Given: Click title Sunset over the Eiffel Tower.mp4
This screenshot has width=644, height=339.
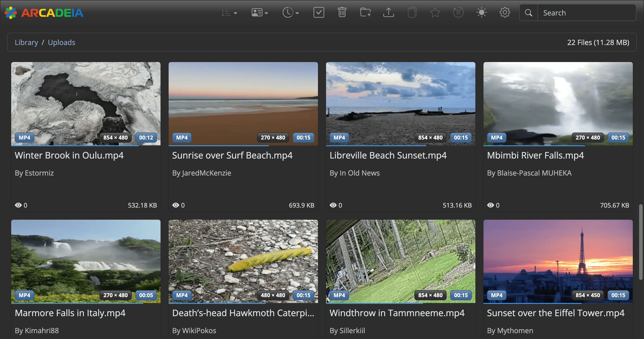Looking at the screenshot, I should click(556, 313).
